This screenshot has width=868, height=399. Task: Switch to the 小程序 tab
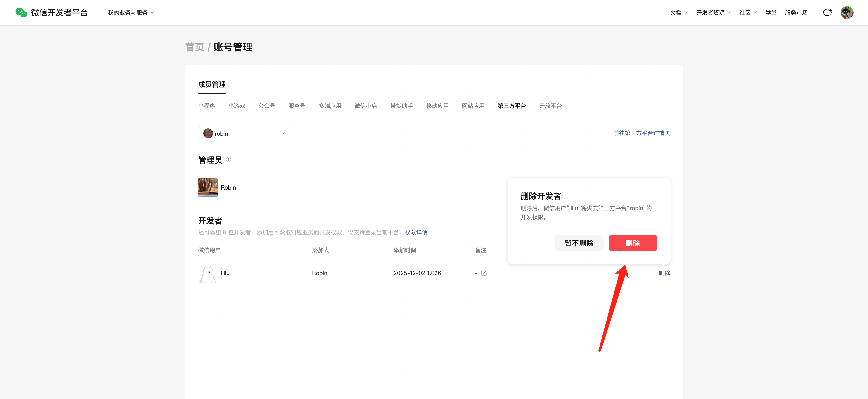pyautogui.click(x=206, y=106)
